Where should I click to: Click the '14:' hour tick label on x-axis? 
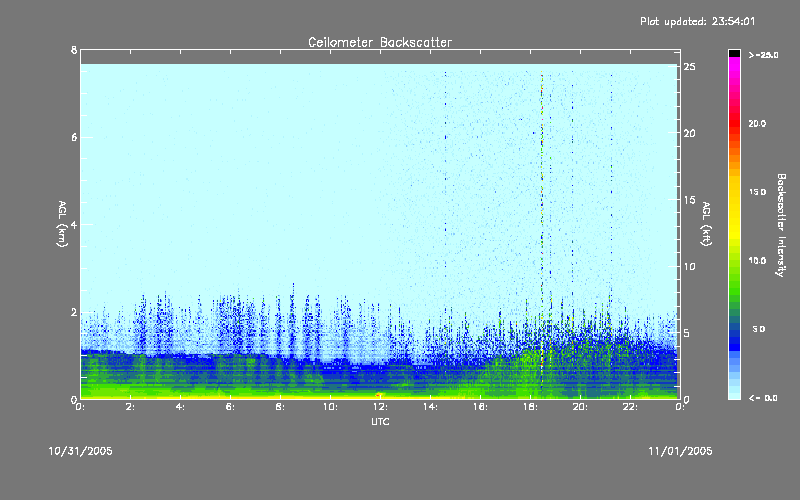click(431, 407)
